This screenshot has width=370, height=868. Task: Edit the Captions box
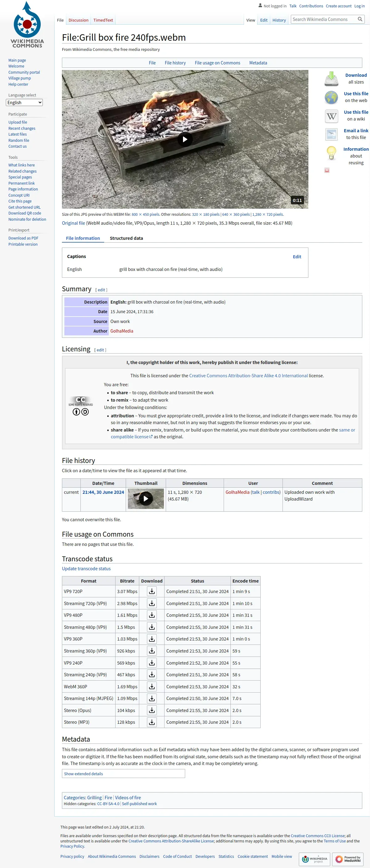297,257
